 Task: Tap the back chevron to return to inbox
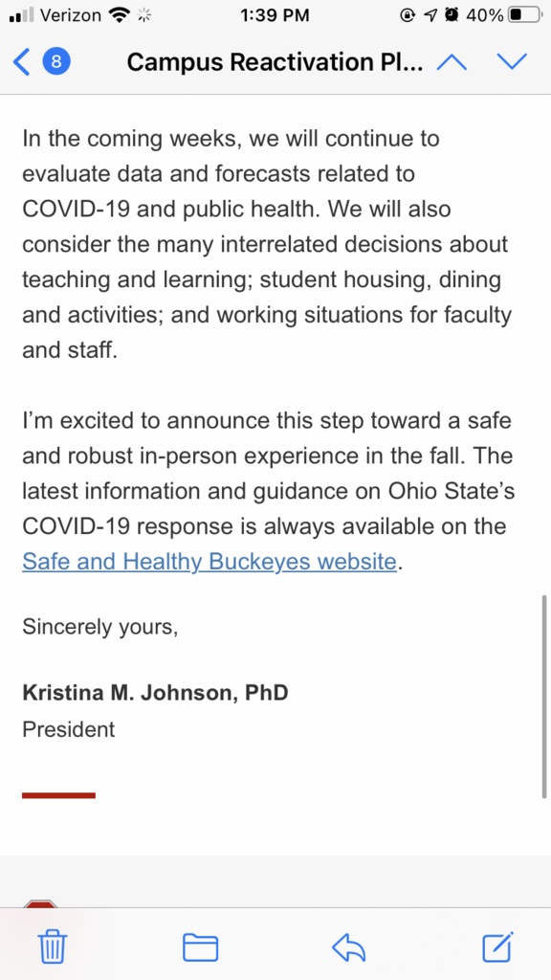click(x=21, y=62)
